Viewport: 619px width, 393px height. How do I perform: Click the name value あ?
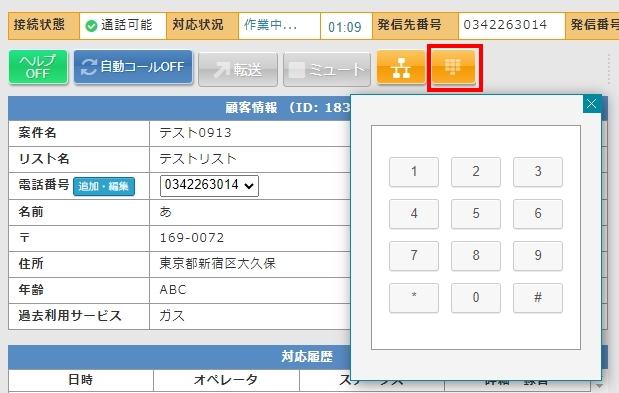[165, 212]
